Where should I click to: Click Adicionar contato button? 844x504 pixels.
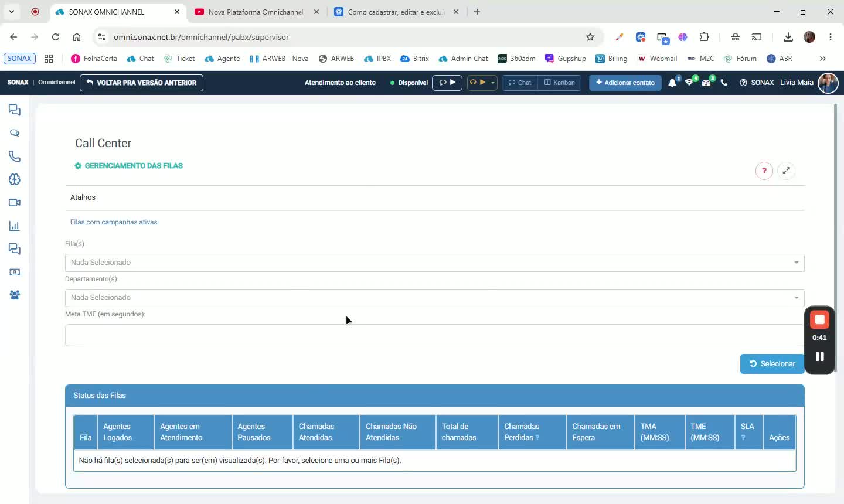tap(625, 83)
